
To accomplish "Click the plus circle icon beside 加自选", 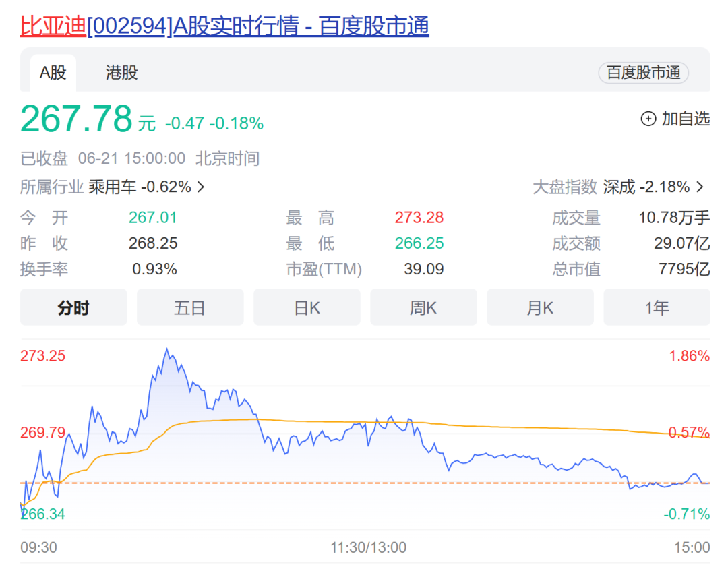I will click(x=648, y=119).
